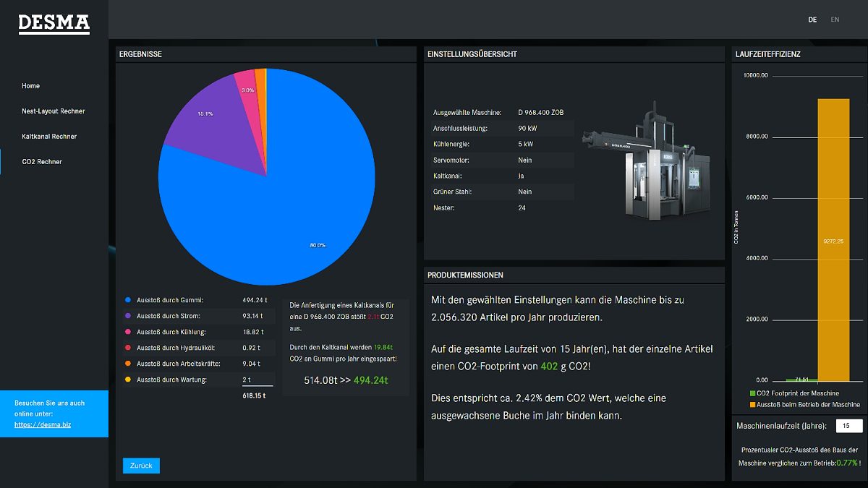Click the purple Strom pie slice

[203, 116]
